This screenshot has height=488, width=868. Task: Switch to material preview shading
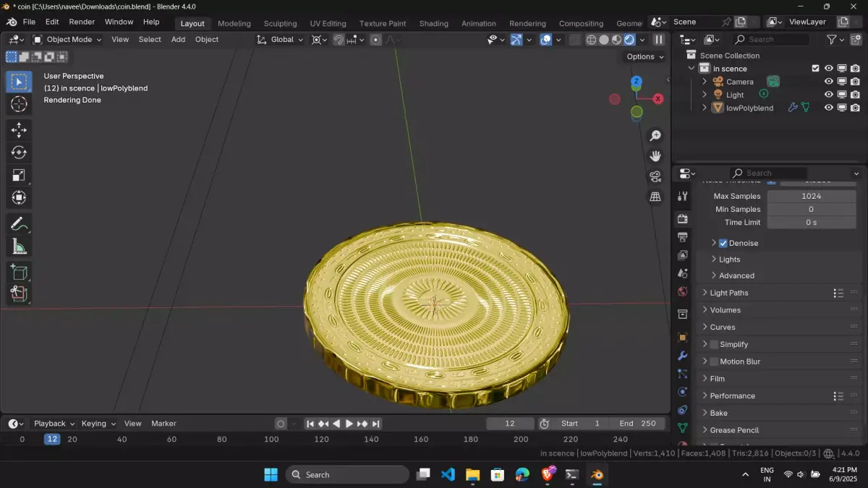pos(617,40)
